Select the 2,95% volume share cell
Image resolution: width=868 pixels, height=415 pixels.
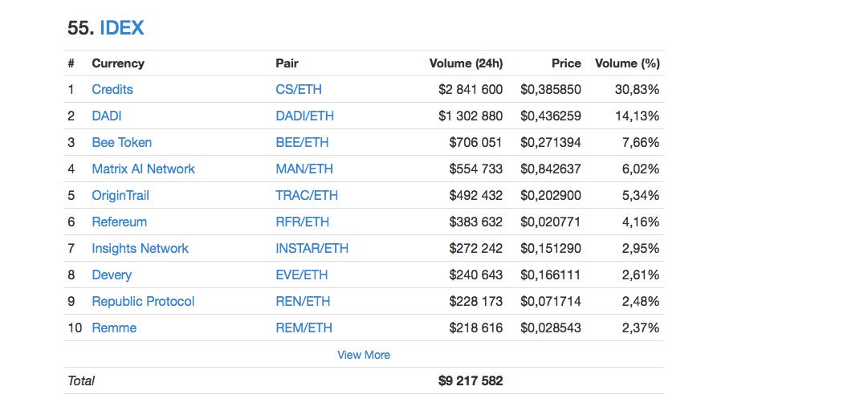pos(641,249)
